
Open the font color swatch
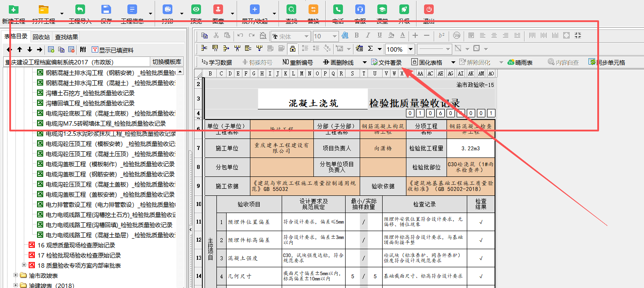402,36
